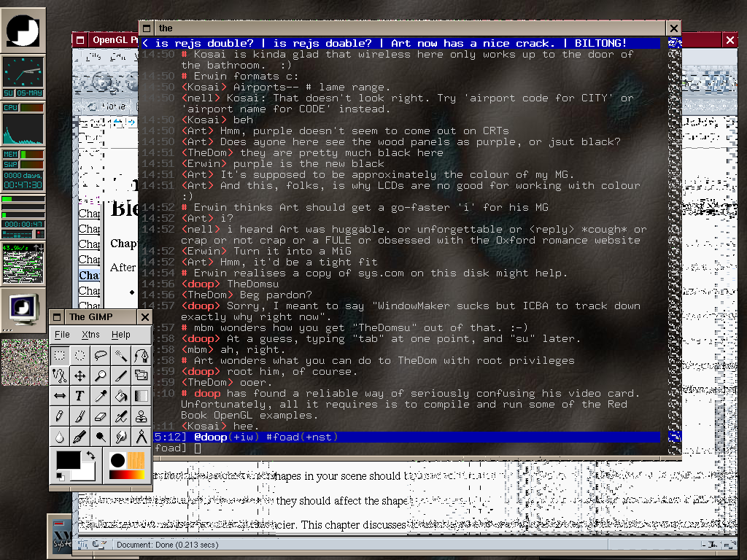747x560 pixels.
Task: Open window menu of the IRC terminal titlebar
Action: [147, 28]
